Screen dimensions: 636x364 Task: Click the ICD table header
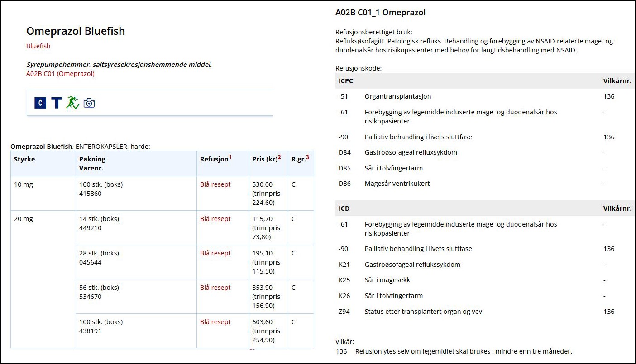344,208
